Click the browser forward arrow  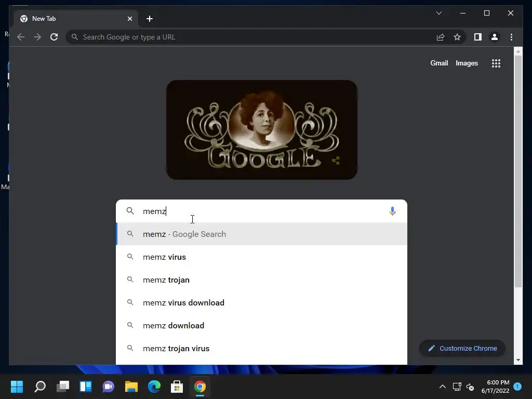point(37,37)
